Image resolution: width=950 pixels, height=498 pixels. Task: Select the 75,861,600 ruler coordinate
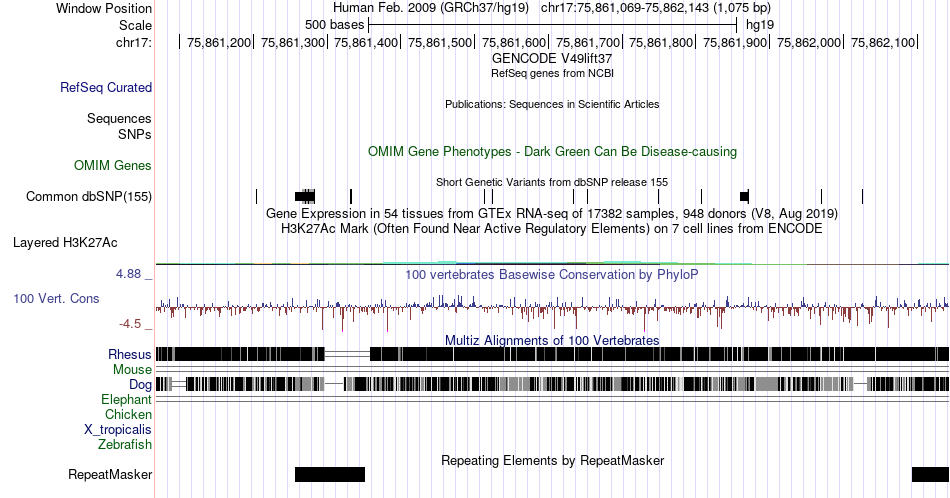click(x=514, y=42)
